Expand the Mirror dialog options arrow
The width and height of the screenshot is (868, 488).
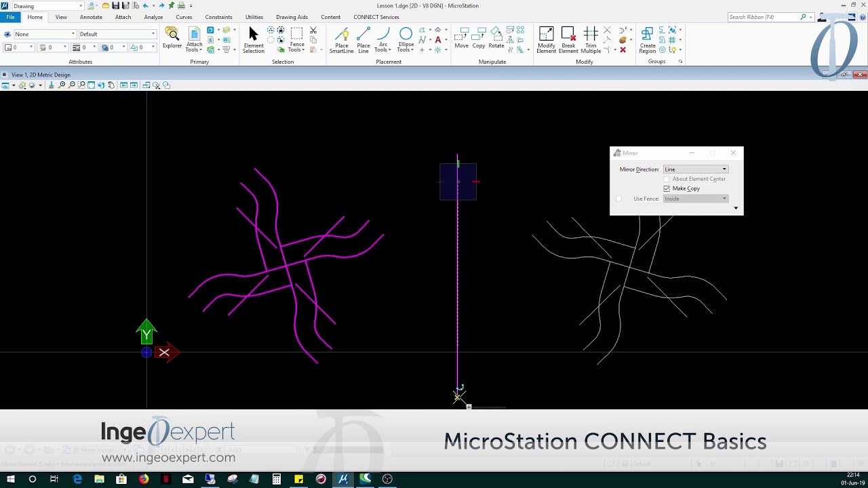point(736,208)
